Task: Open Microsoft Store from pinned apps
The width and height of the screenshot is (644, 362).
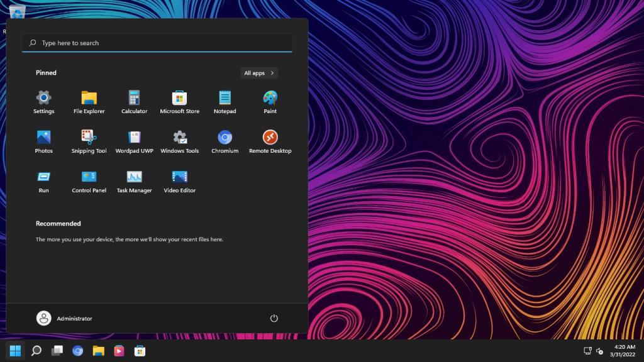Action: coord(179,101)
